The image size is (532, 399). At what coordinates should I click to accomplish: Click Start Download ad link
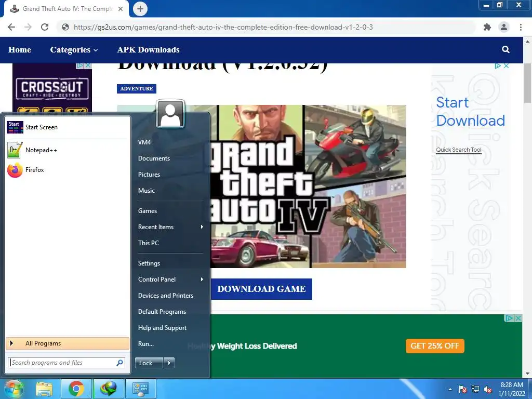[470, 111]
